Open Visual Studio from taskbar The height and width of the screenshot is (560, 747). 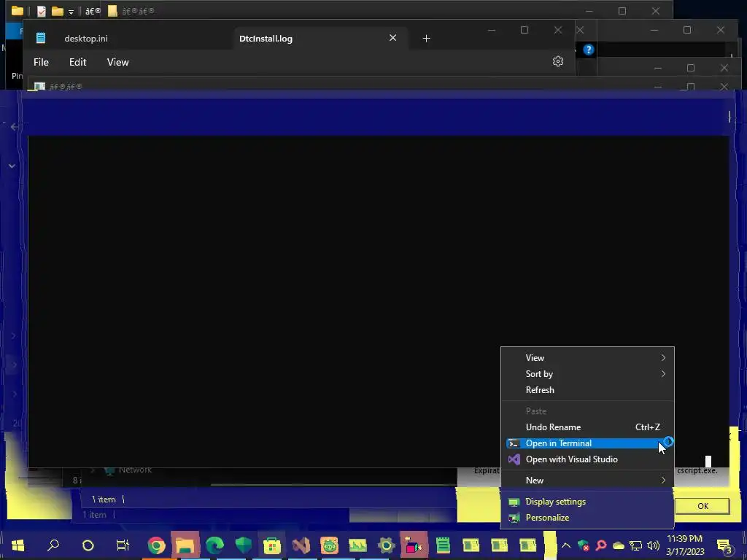tap(301, 545)
